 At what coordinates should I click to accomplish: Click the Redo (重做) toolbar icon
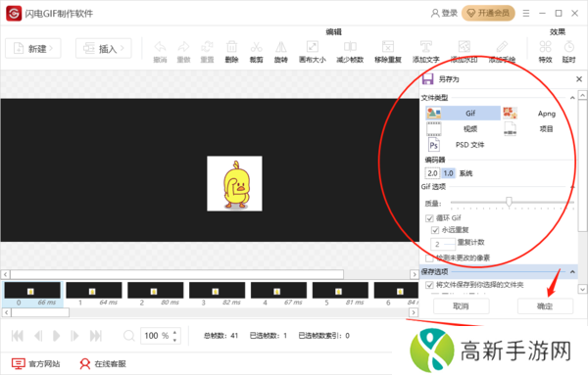click(183, 48)
